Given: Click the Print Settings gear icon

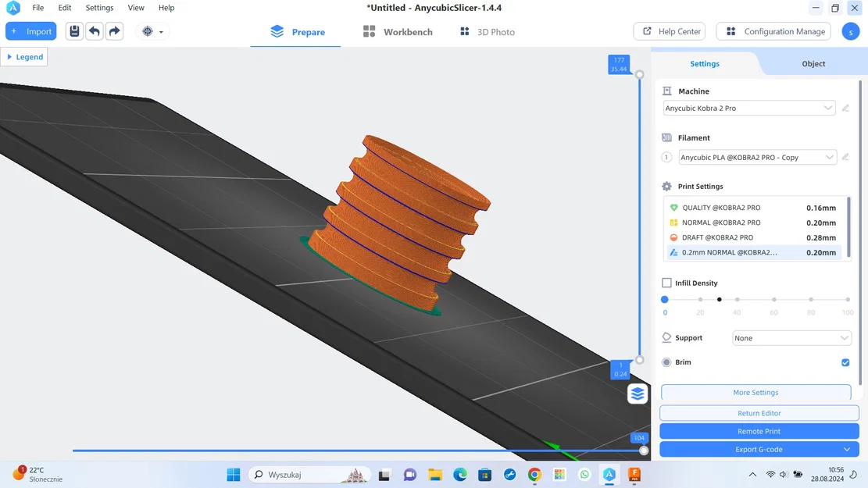Looking at the screenshot, I should pos(666,187).
